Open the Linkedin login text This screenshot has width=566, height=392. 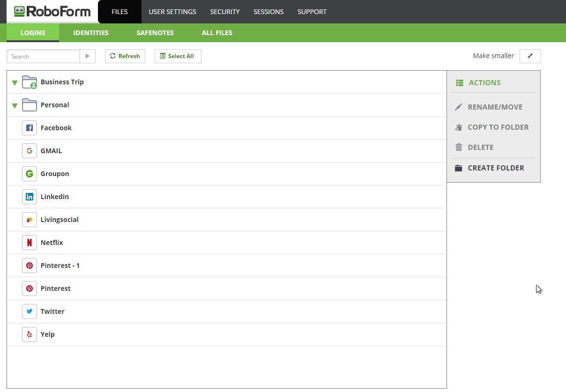click(55, 197)
